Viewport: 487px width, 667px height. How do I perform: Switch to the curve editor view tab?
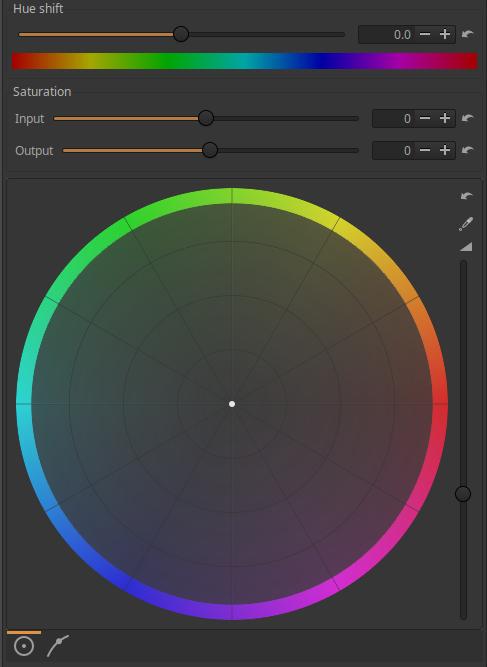pos(57,646)
